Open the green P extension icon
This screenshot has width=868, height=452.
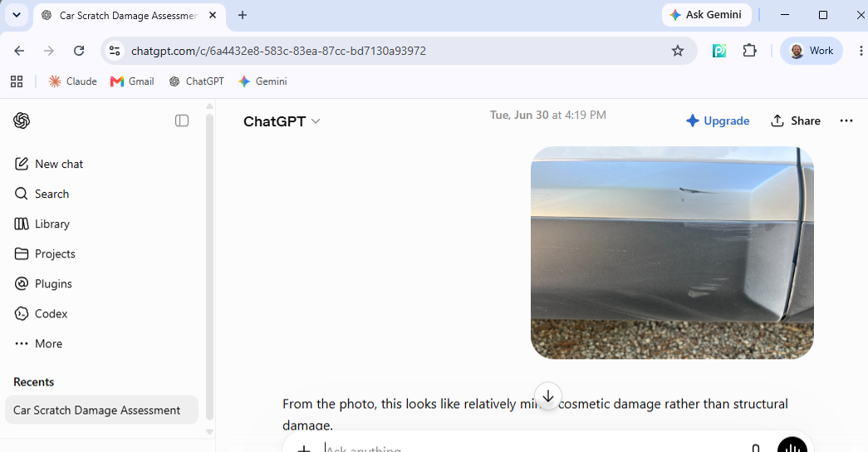point(719,51)
